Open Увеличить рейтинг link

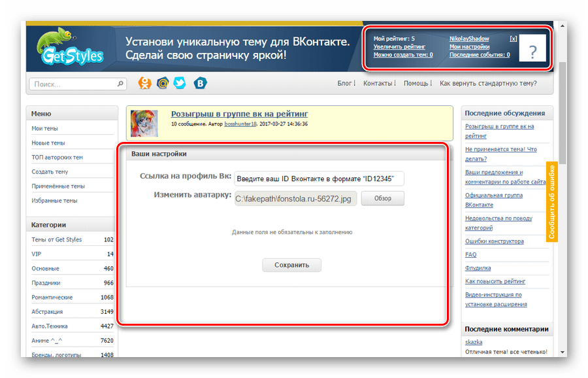[399, 47]
